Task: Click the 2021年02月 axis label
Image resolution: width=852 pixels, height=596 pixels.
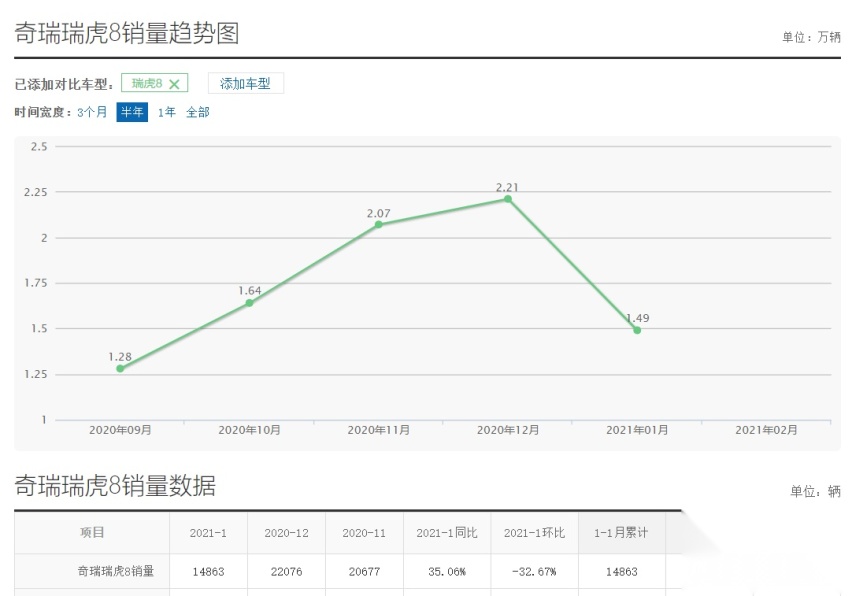Action: tap(766, 430)
